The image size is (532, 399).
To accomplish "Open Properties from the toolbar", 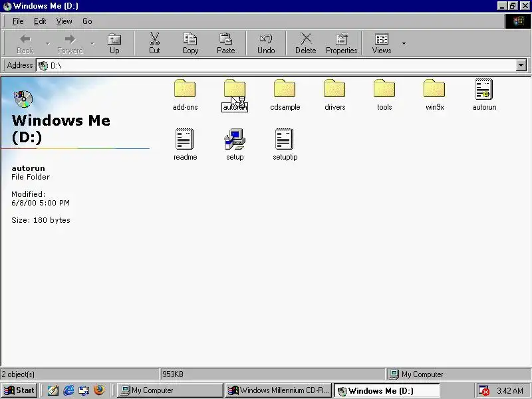I will point(341,44).
